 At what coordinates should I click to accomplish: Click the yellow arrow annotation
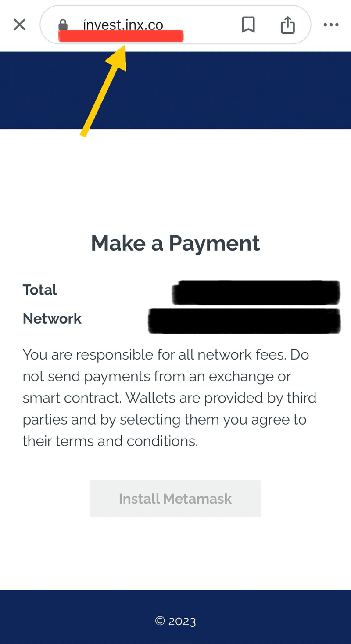(104, 91)
